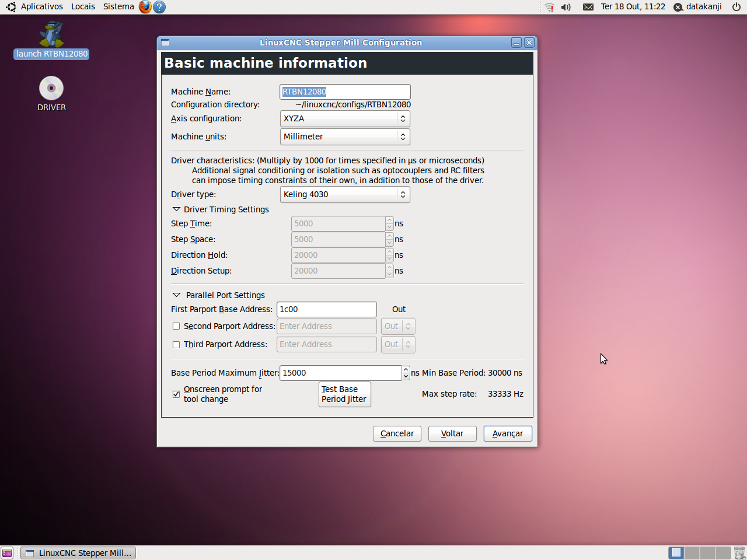Enable the Third Parport Address checkbox
747x560 pixels.
[176, 345]
